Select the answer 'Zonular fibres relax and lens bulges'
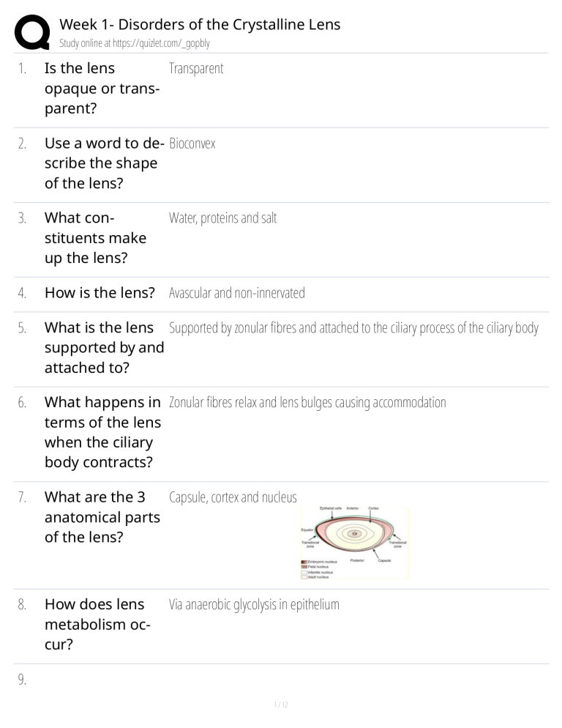 click(x=307, y=402)
